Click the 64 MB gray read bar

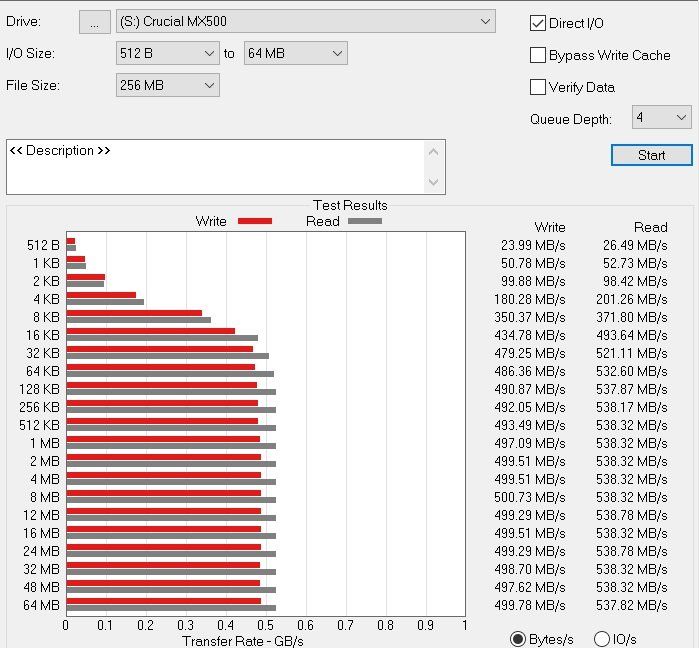tap(171, 608)
